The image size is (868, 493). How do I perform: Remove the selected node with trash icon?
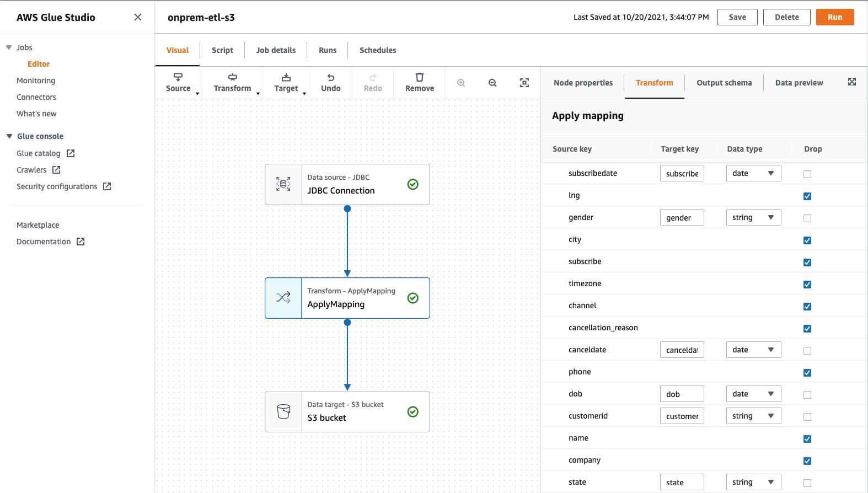tap(420, 77)
